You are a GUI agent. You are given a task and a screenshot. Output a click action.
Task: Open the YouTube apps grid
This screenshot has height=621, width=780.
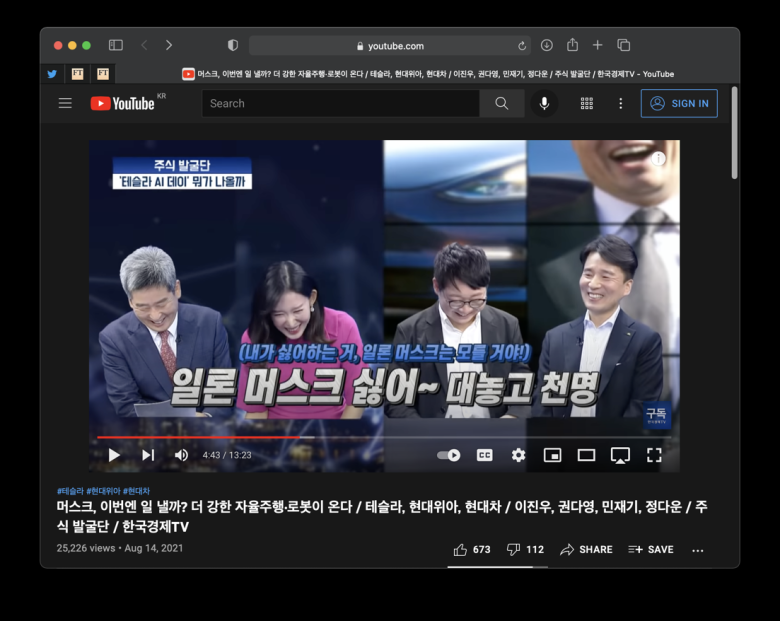pyautogui.click(x=586, y=103)
